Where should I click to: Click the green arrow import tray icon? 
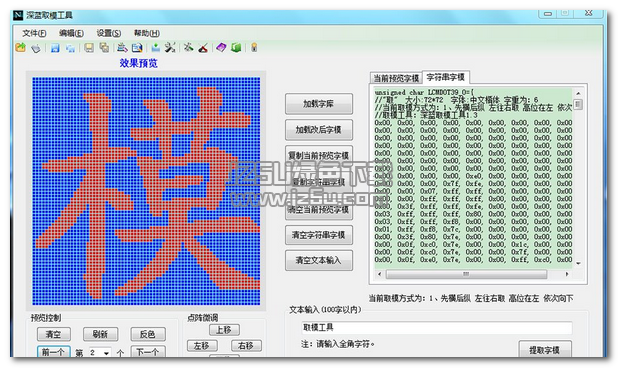(156, 48)
